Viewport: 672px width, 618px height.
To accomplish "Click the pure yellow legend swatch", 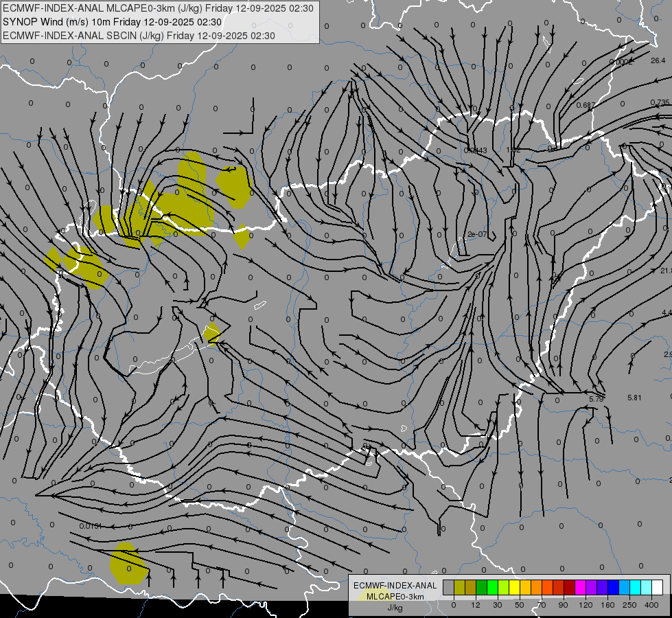I will point(515,587).
